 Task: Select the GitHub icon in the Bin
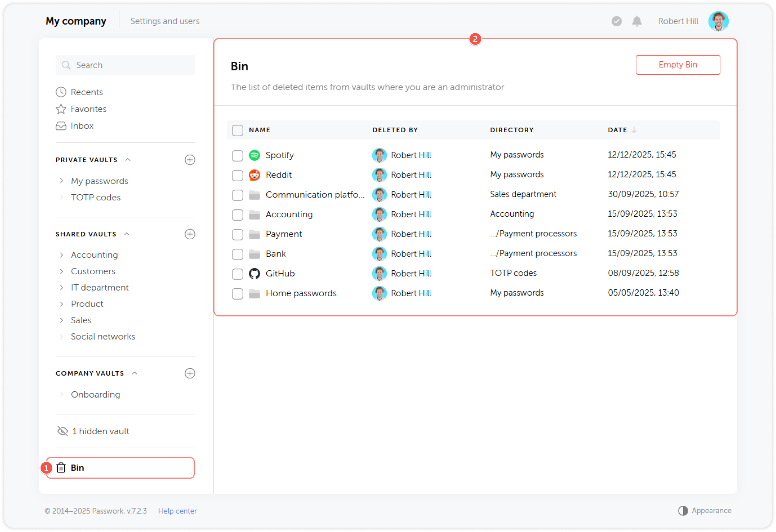point(255,273)
